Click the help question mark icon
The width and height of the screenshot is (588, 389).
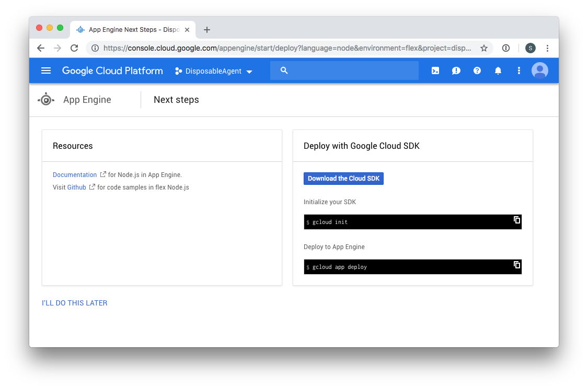point(477,70)
